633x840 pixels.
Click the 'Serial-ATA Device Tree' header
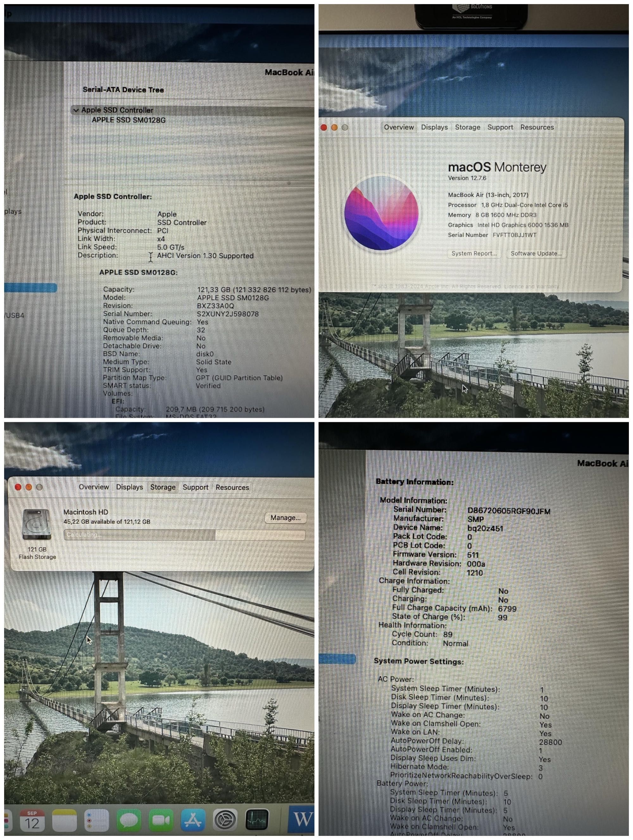pyautogui.click(x=123, y=90)
